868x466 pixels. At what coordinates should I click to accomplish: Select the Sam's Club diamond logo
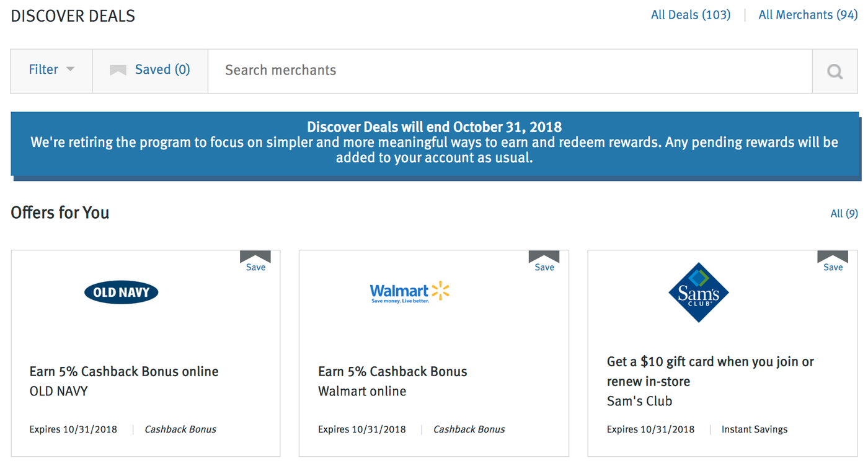coord(698,291)
